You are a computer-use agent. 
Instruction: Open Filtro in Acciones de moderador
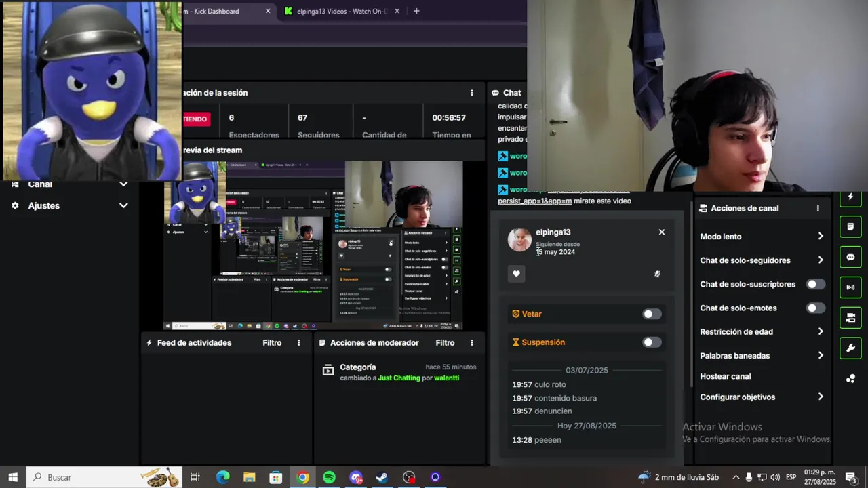tap(445, 343)
